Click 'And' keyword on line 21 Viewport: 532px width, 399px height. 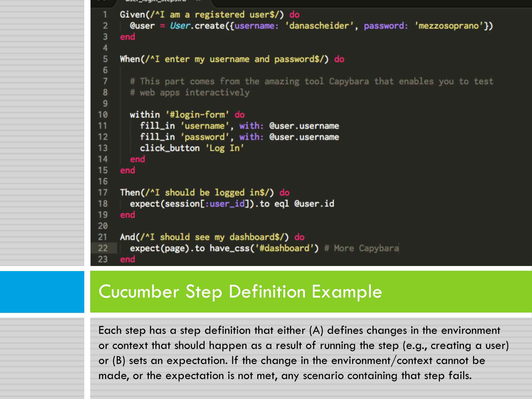127,237
